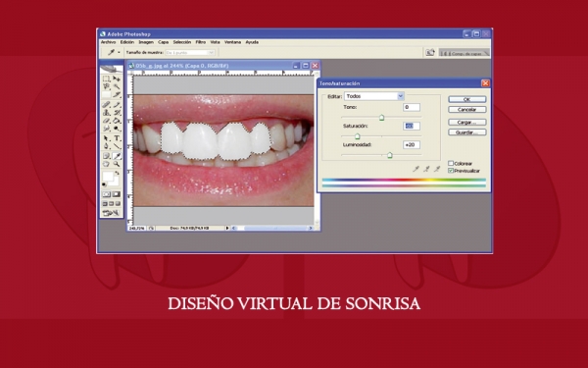This screenshot has width=588, height=368.
Task: Open the Filtro menu
Action: pos(201,42)
